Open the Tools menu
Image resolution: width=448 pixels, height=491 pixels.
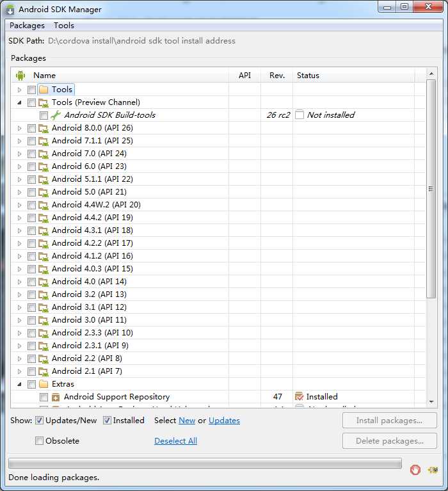[64, 26]
